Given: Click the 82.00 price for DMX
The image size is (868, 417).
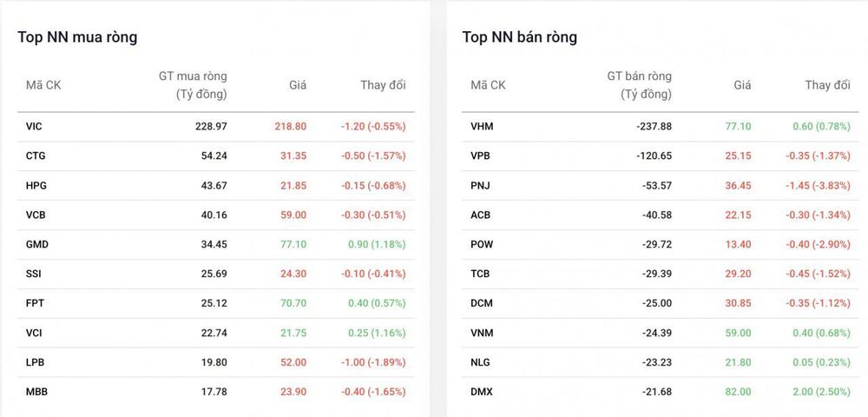Looking at the screenshot, I should 739,392.
